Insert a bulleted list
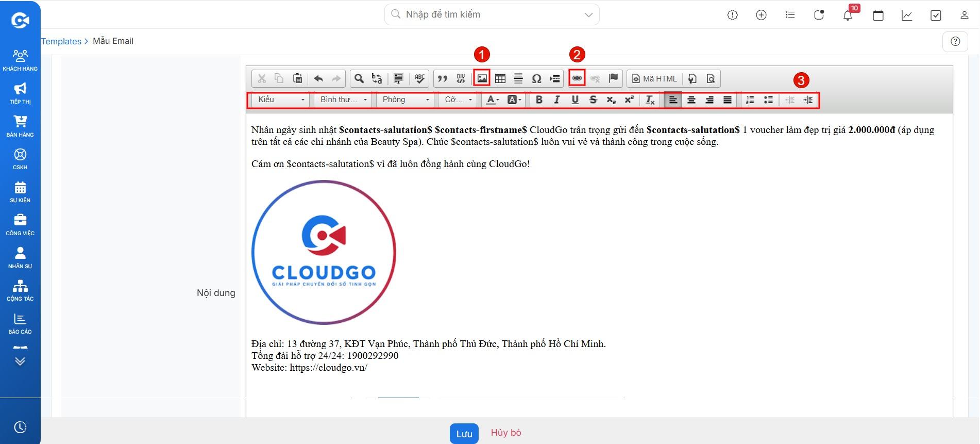Viewport: 980px width, 444px height. coord(768,100)
